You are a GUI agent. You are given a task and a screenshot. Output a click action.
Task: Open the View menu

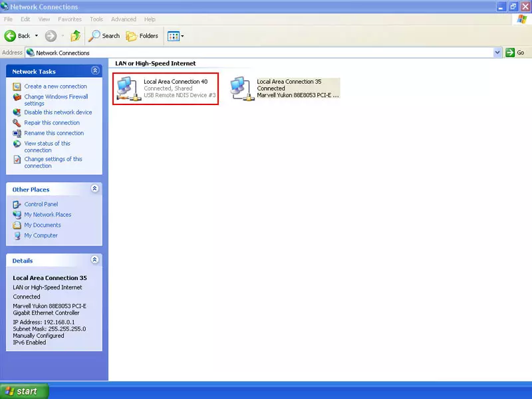44,19
